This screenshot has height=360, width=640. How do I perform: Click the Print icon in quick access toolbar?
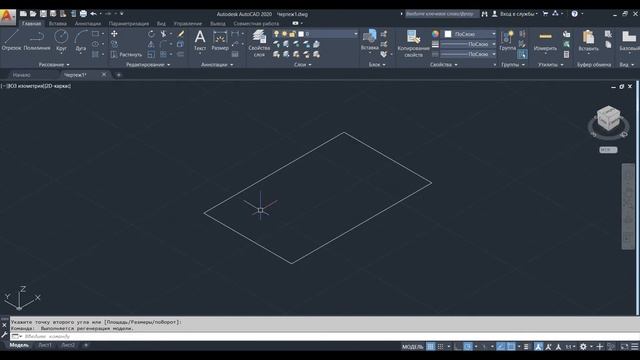click(83, 14)
